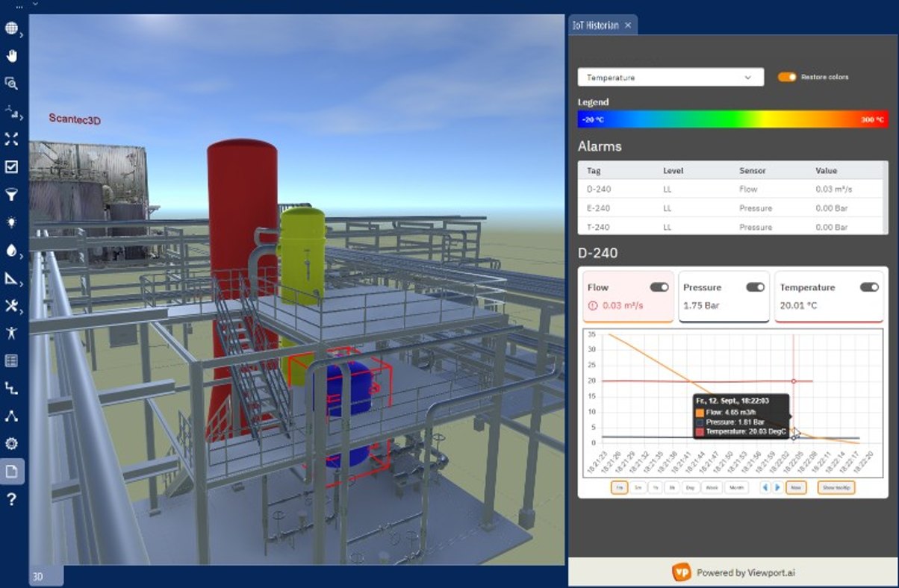Select the D-240 alarm row tag

point(599,190)
